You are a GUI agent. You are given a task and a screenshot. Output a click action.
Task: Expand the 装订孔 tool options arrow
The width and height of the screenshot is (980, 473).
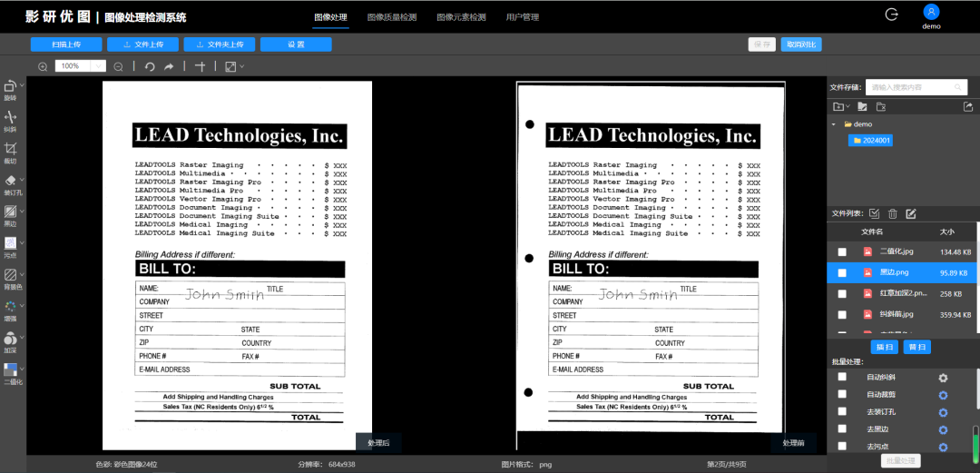coord(22,180)
